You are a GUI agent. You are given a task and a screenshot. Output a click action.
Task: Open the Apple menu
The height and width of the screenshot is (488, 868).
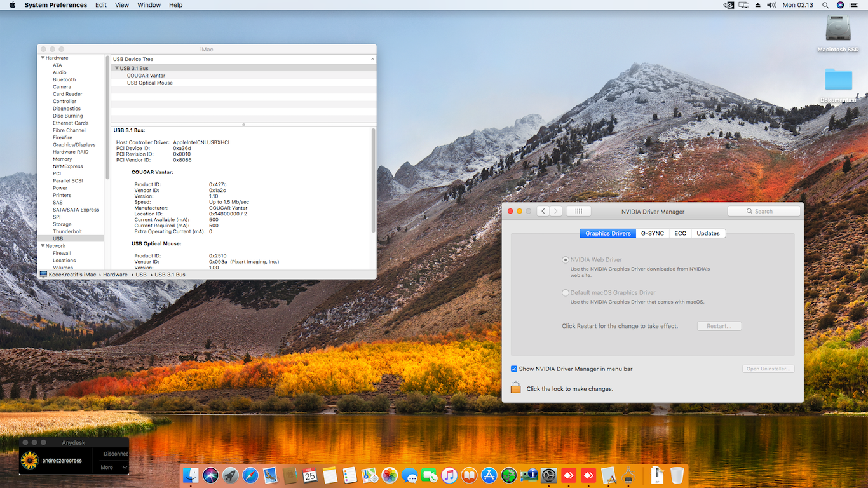[12, 5]
